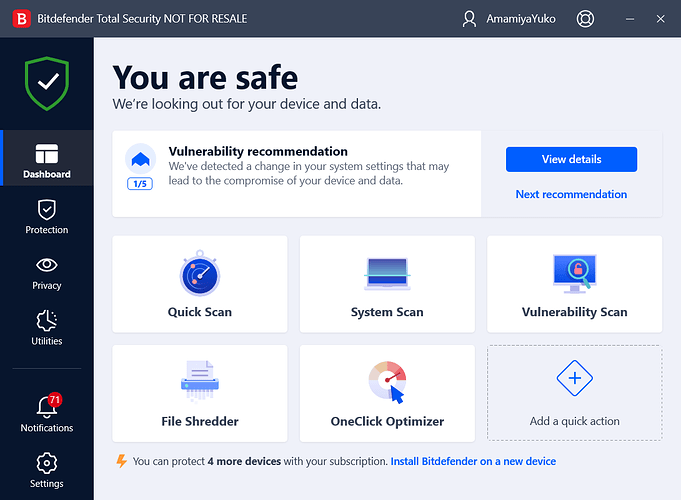This screenshot has width=681, height=500.
Task: Click Install Bitdefender on a new device
Action: point(473,461)
